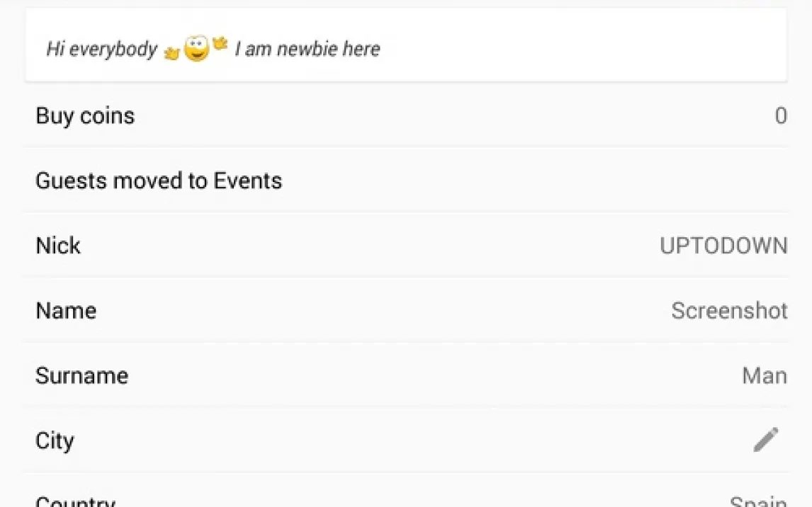The height and width of the screenshot is (507, 812).
Task: Open the Buy coins option
Action: [x=85, y=115]
